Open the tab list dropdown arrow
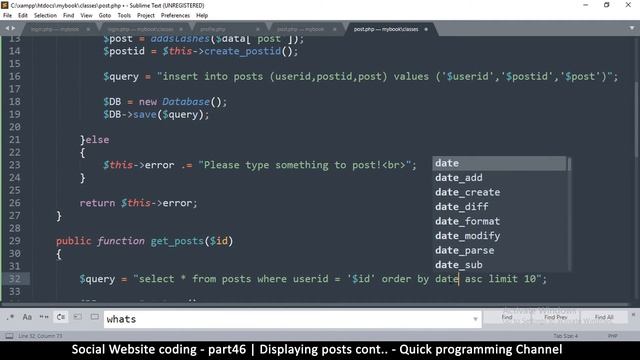 pos(631,28)
